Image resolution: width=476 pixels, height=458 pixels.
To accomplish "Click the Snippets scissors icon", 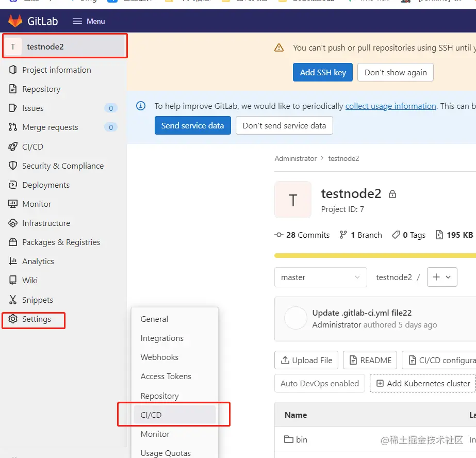I will pyautogui.click(x=13, y=300).
